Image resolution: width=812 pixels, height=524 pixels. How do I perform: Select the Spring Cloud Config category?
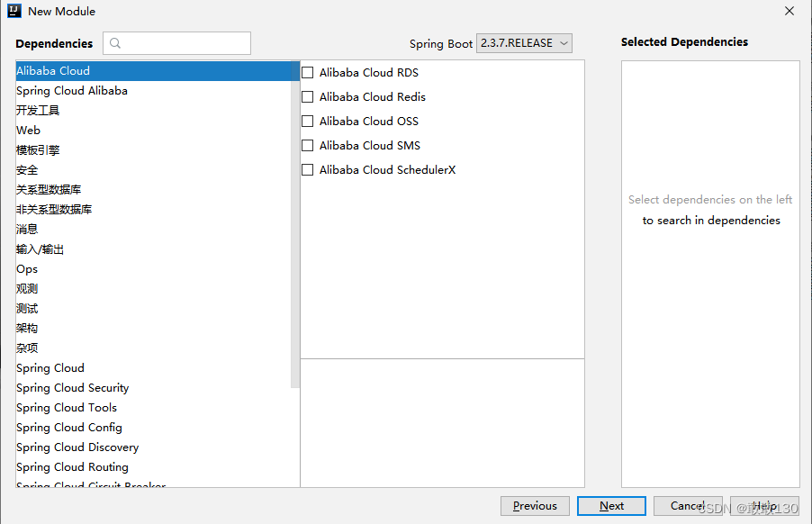158,427
